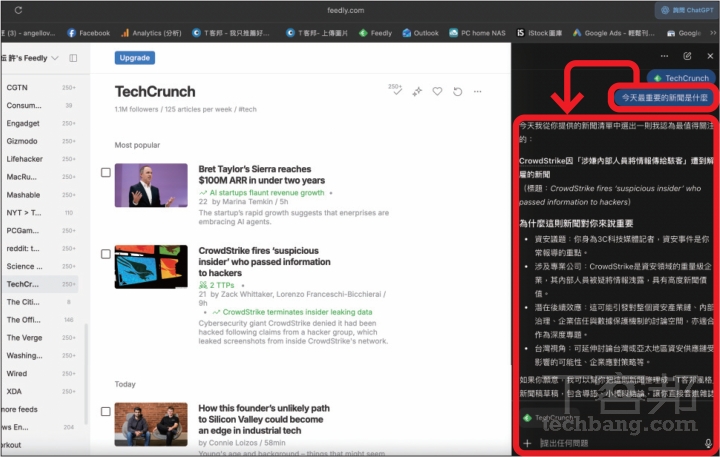The width and height of the screenshot is (720, 457).
Task: Open the Facebook bookmark
Action: pos(89,33)
